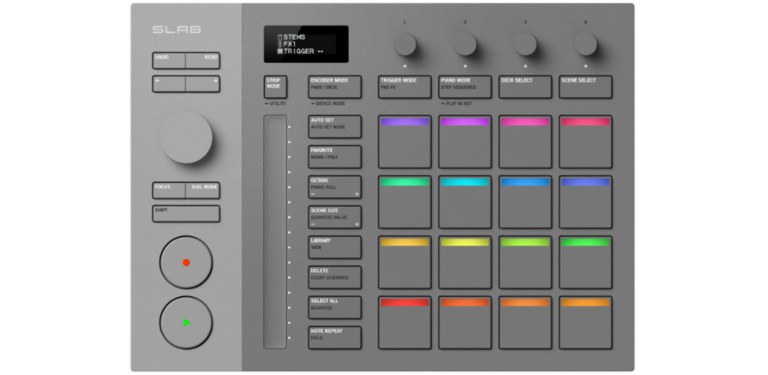Click Select All / Quantize button
Screen dimensions: 768x375
[335, 307]
